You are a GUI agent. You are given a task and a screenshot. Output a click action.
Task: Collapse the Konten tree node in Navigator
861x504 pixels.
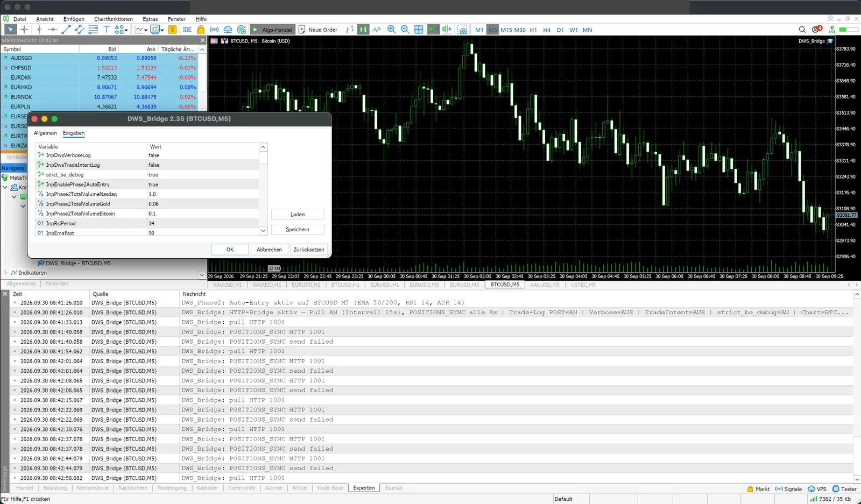(x=5, y=187)
